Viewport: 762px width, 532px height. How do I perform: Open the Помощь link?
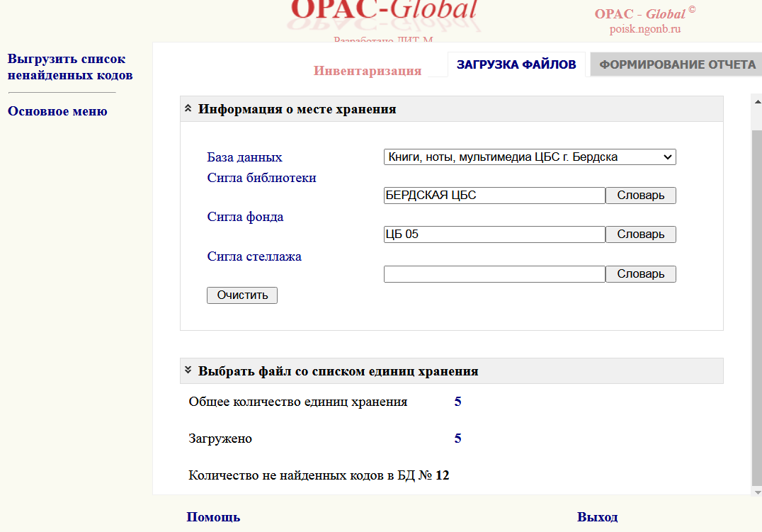213,517
